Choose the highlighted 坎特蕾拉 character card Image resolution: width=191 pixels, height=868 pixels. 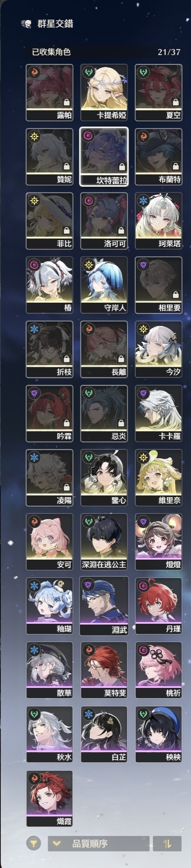click(x=104, y=156)
